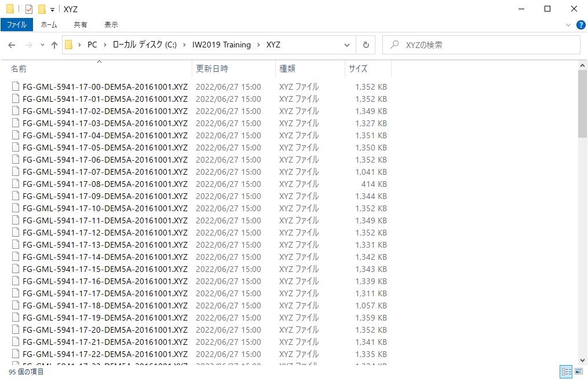Click the vertical scrollbar thumb

582,104
